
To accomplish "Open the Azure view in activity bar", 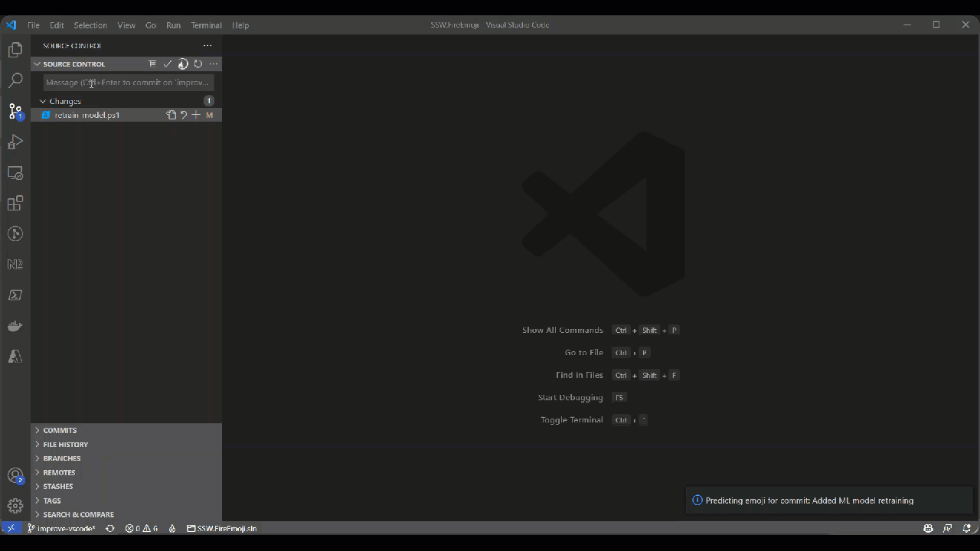I will tap(15, 357).
